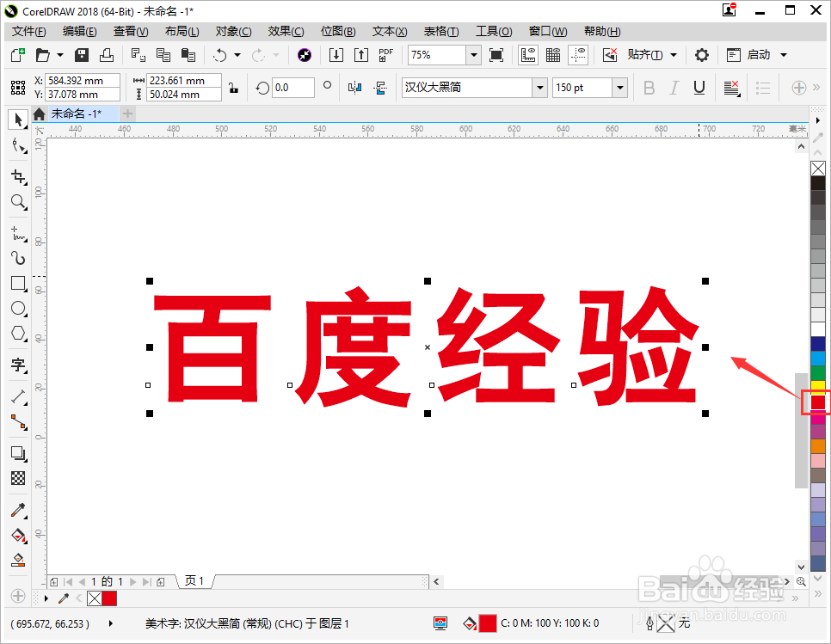Select the Freehand drawing tool
Screen dimensions: 831x644
[x=19, y=233]
